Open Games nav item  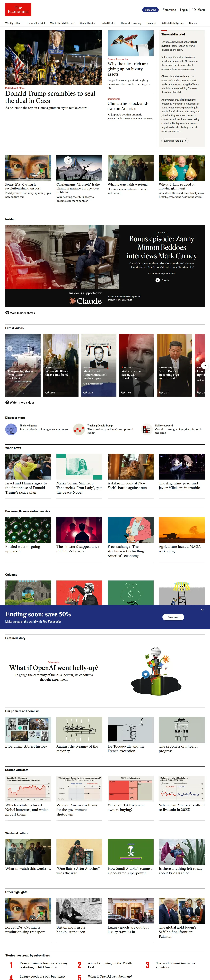pyautogui.click(x=193, y=23)
